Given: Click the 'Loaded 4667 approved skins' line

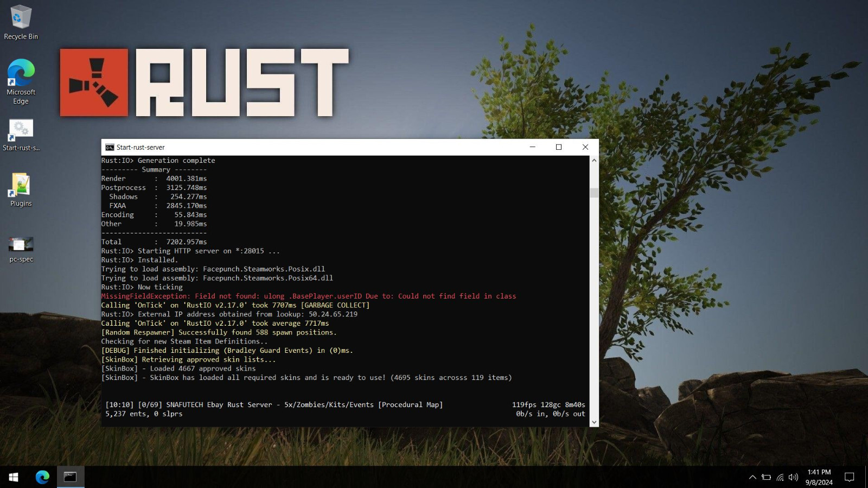Looking at the screenshot, I should [x=178, y=368].
